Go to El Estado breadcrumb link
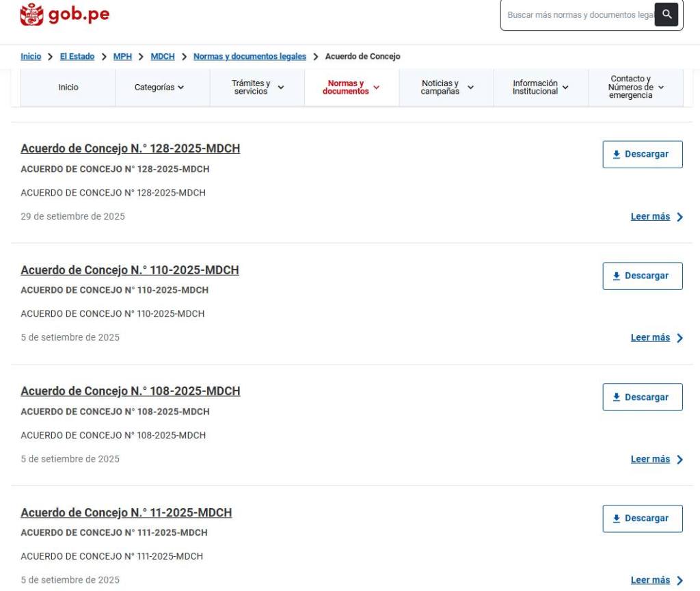This screenshot has width=700, height=591. coord(77,57)
